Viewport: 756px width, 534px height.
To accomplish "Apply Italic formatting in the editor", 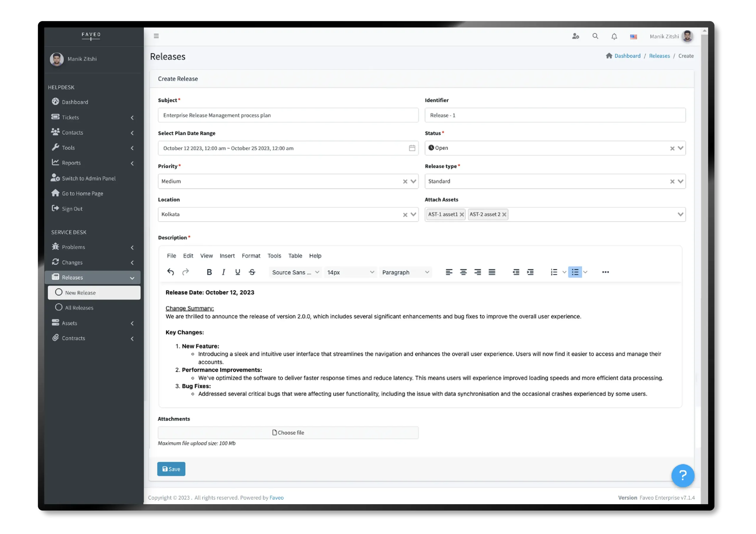I will 224,272.
